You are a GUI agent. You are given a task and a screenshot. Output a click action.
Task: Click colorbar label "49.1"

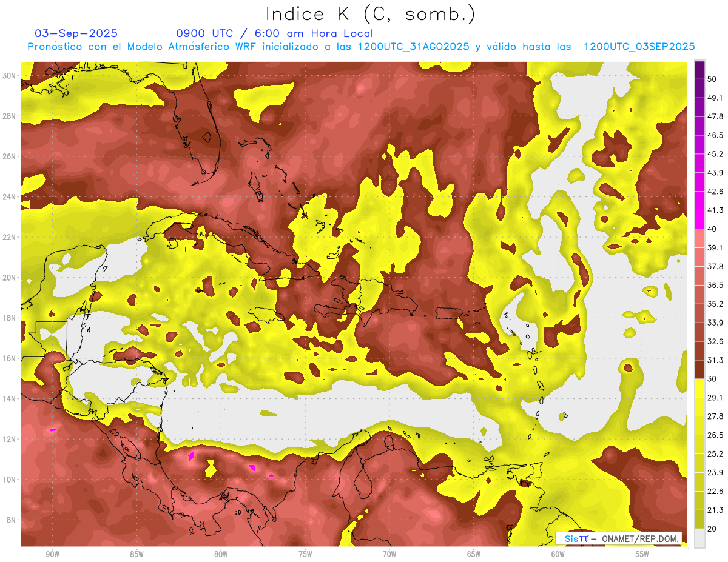coord(715,98)
